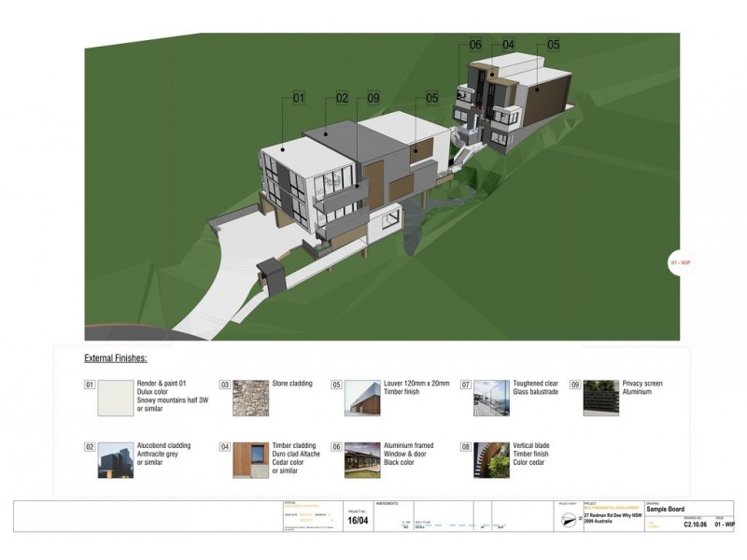Select the 06 callout tag on rear building
747x560 pixels.
coord(475,45)
